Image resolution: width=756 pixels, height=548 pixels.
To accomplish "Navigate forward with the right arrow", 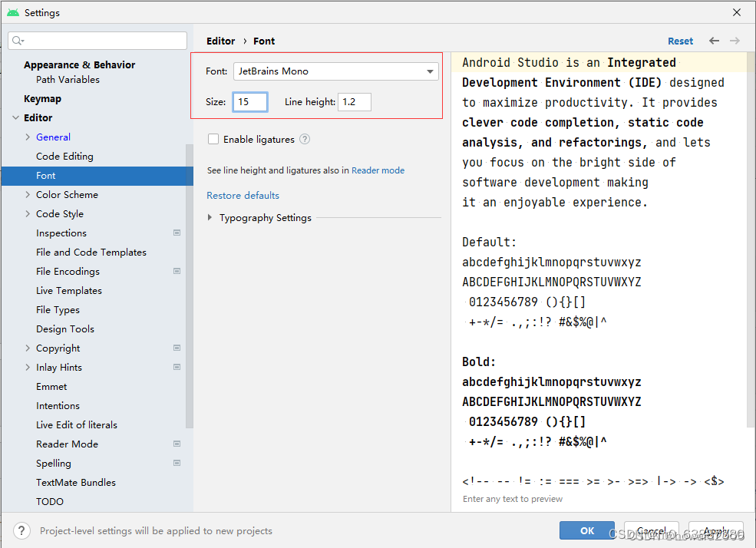I will point(735,41).
